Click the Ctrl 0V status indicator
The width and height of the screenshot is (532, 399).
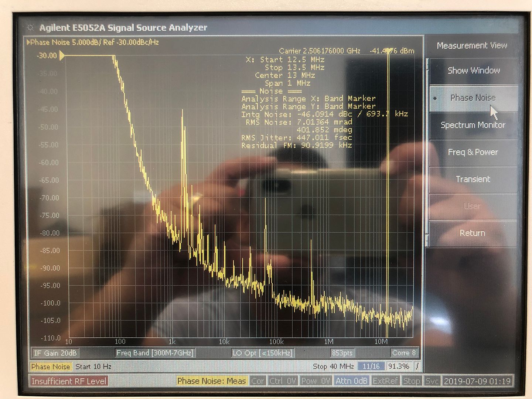tap(283, 381)
